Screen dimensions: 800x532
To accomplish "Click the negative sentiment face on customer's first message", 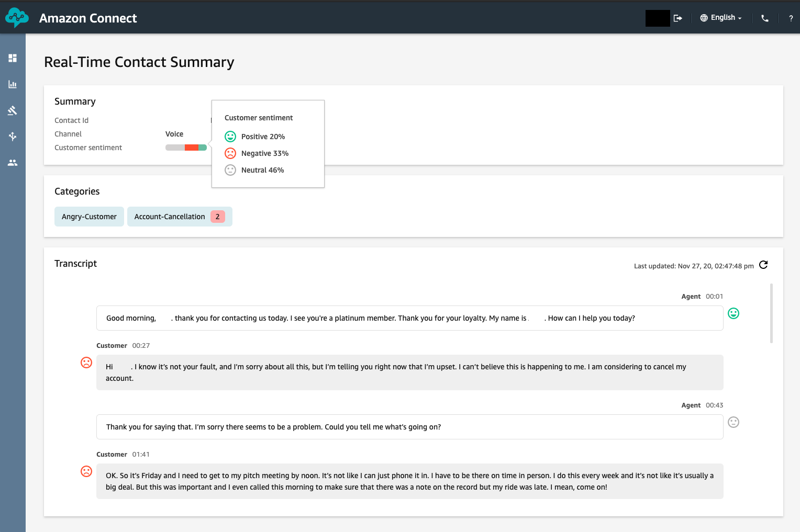I will coord(86,362).
